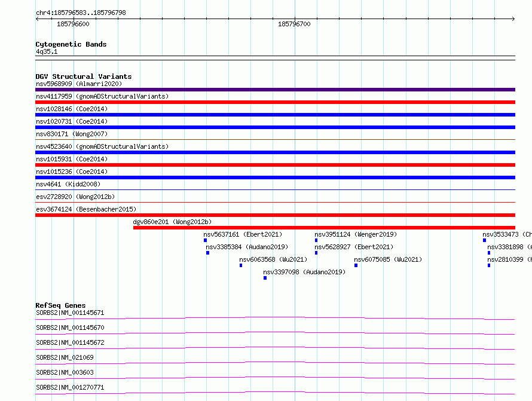
Task: Open nsv5637161 (Ebert2021) label
Action: [x=243, y=234]
